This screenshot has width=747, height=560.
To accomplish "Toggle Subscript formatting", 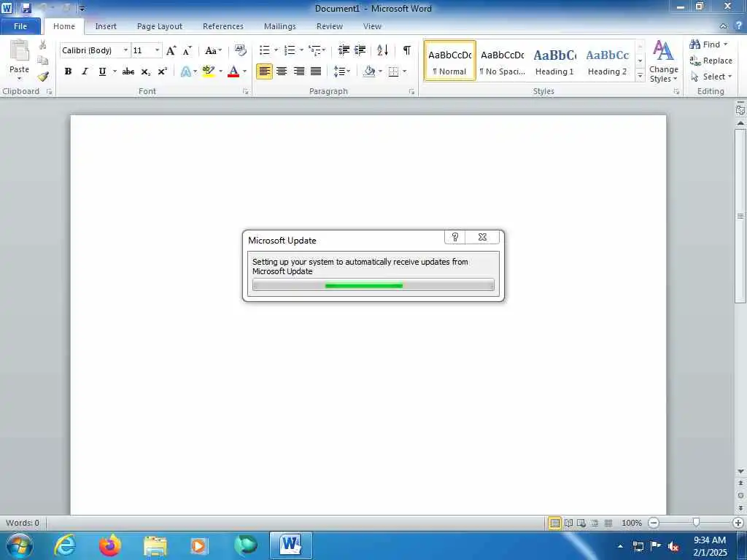I will pos(145,71).
